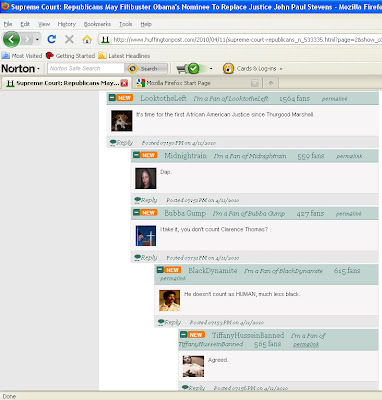Open the Most Visited bookmarks folder
This screenshot has width=382, height=400.
click(x=22, y=56)
